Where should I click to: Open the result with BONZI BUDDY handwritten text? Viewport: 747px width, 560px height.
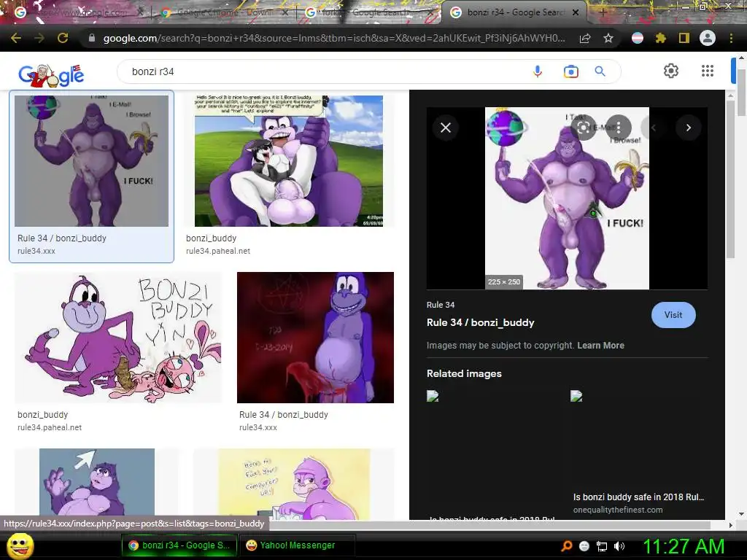click(118, 337)
